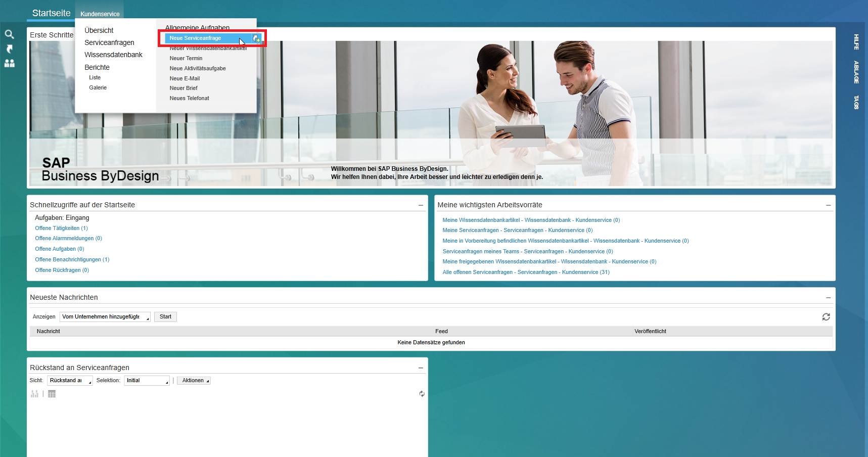This screenshot has height=457, width=868.
Task: Select Neue E-Mail task
Action: [x=185, y=78]
